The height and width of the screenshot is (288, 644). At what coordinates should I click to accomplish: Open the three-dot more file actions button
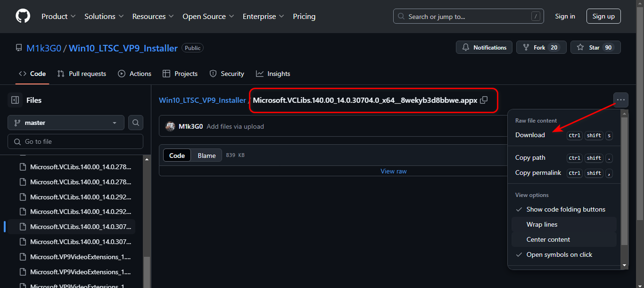pyautogui.click(x=621, y=100)
